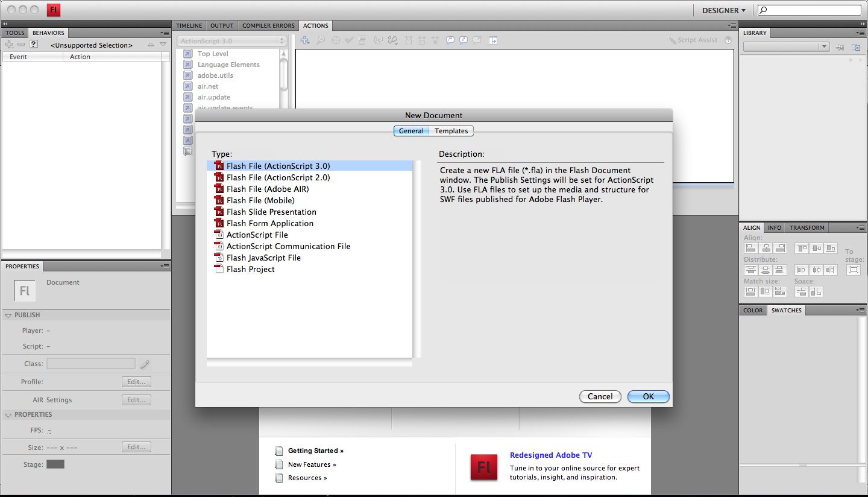Screen dimensions: 868x497
Task: Select Flash Slide Presentation type
Action: point(310,212)
